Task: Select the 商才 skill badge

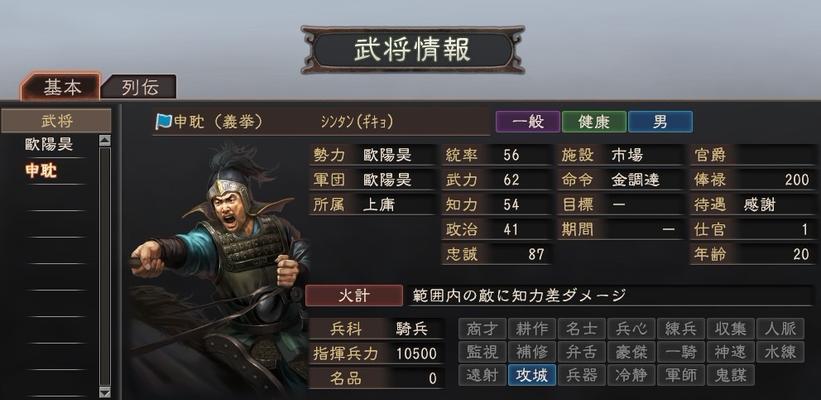Action: pyautogui.click(x=482, y=329)
